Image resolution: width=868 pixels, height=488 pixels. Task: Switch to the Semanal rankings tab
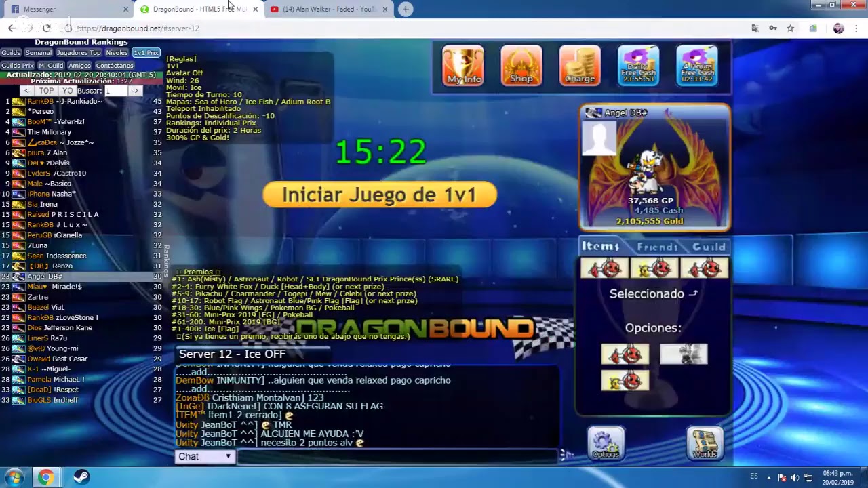pyautogui.click(x=38, y=53)
